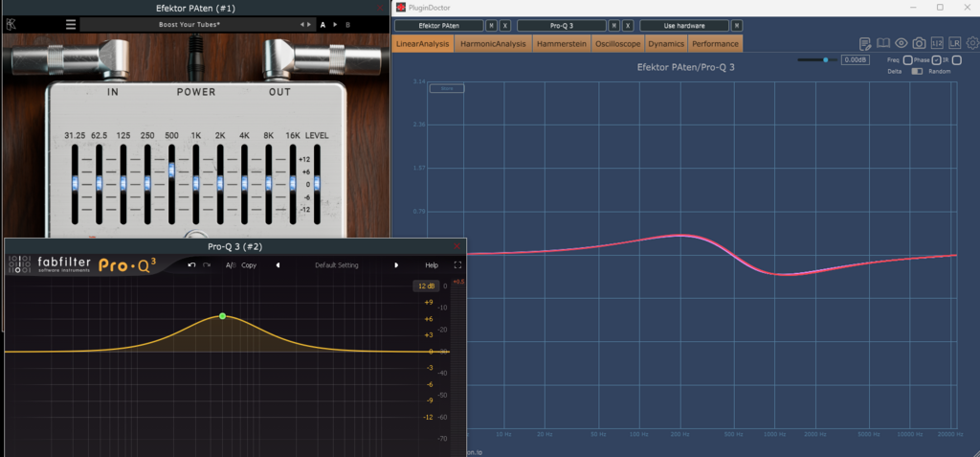Open the Default Setting preset menu
This screenshot has height=457, width=980.
337,264
